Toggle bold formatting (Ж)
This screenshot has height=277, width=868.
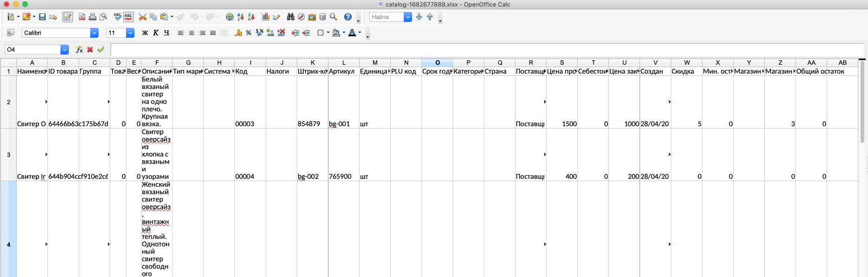click(x=145, y=33)
